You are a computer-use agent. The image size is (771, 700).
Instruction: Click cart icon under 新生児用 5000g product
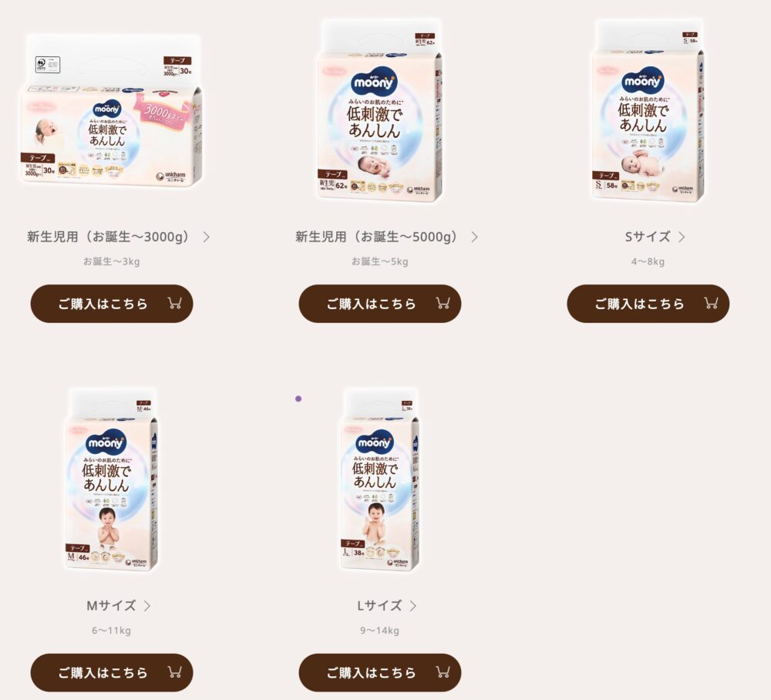coord(443,303)
